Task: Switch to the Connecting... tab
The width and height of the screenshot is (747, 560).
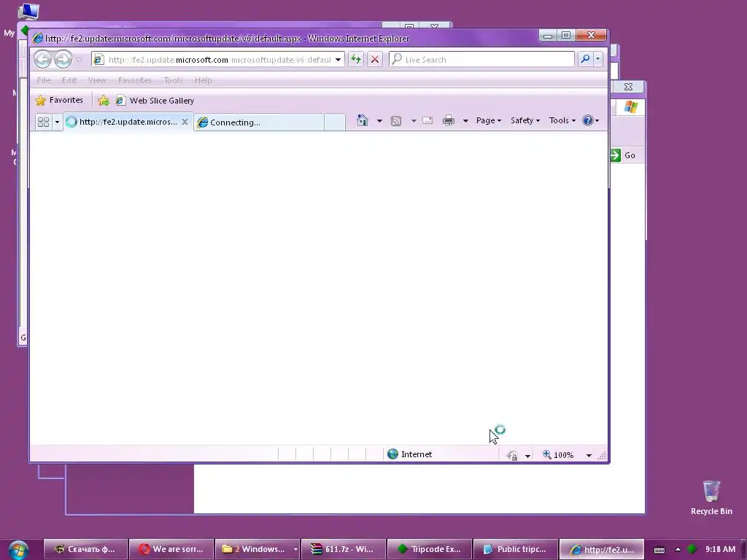Action: coord(259,122)
